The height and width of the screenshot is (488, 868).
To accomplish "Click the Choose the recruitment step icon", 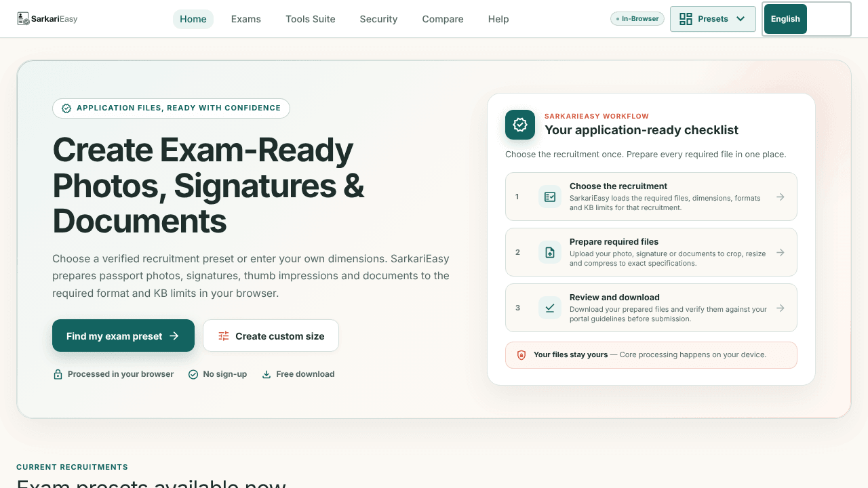I will [x=550, y=197].
